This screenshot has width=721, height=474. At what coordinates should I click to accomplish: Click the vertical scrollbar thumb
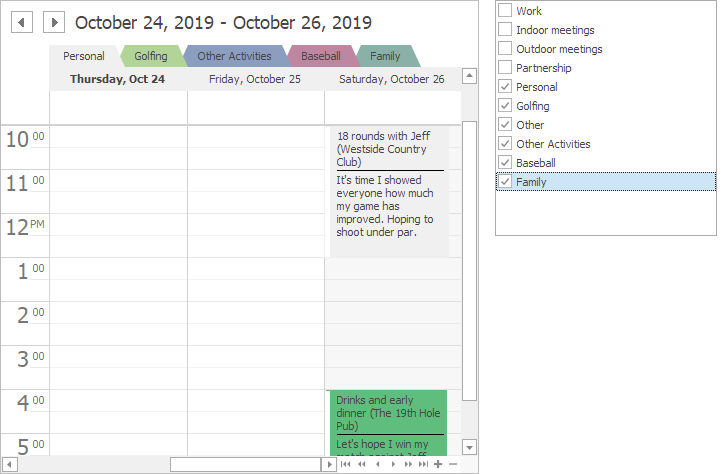pos(469,261)
